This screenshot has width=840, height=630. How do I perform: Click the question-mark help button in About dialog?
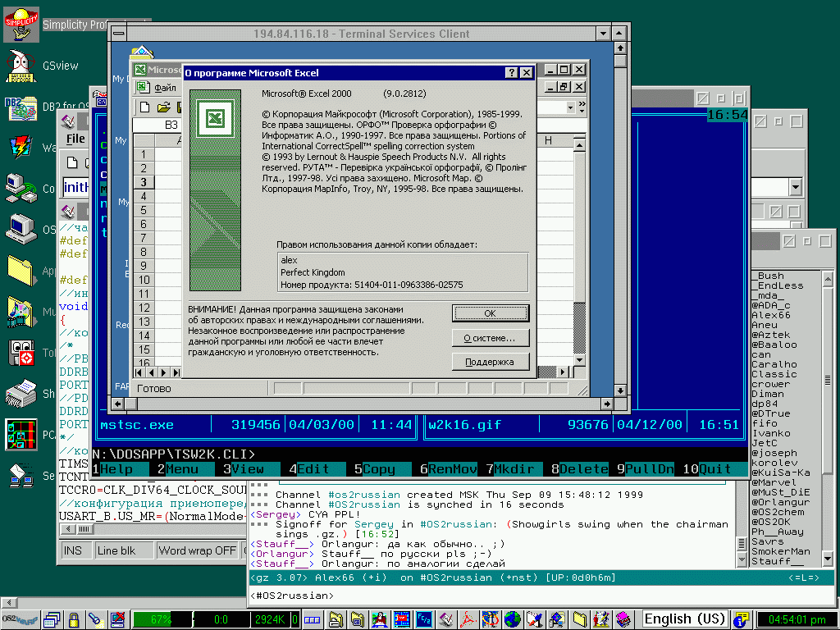512,73
